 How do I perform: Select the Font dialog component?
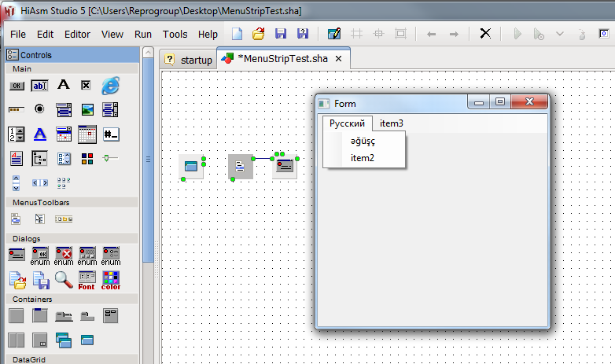coord(87,278)
